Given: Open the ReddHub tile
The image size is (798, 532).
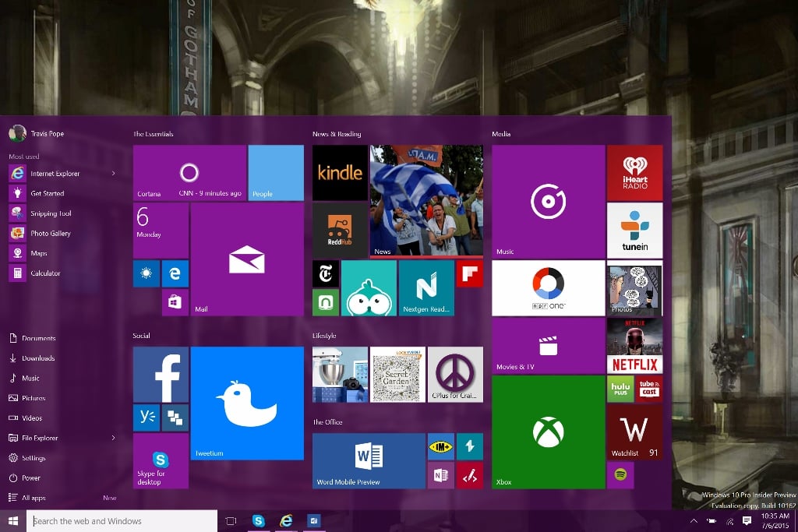Looking at the screenshot, I should pos(340,231).
